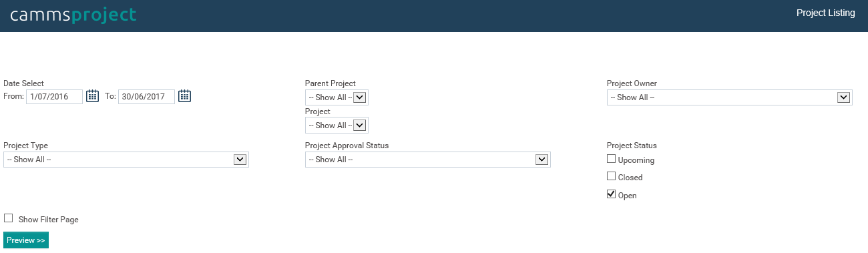Click the cammsproject logo
The image size is (868, 253).
[73, 15]
